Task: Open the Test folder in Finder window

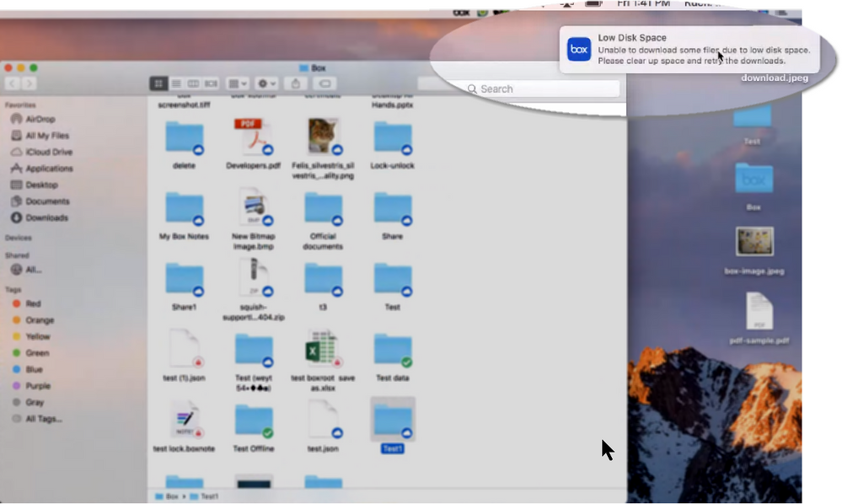Action: [x=393, y=280]
